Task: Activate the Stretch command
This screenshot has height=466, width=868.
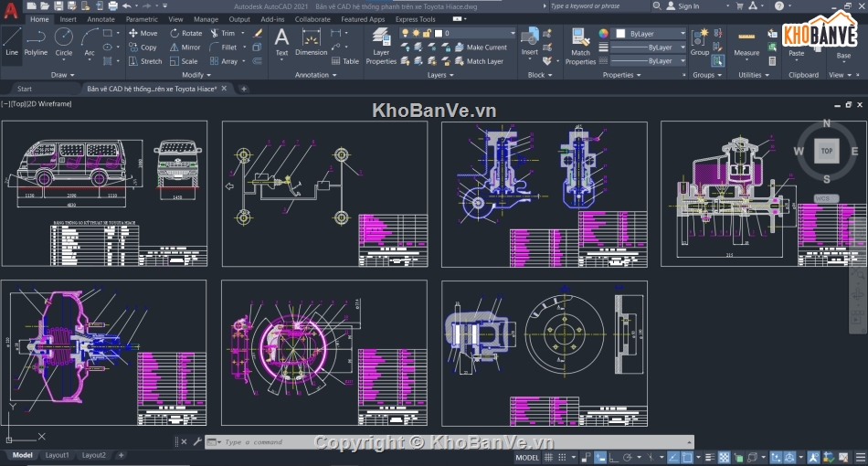Action: 145,61
